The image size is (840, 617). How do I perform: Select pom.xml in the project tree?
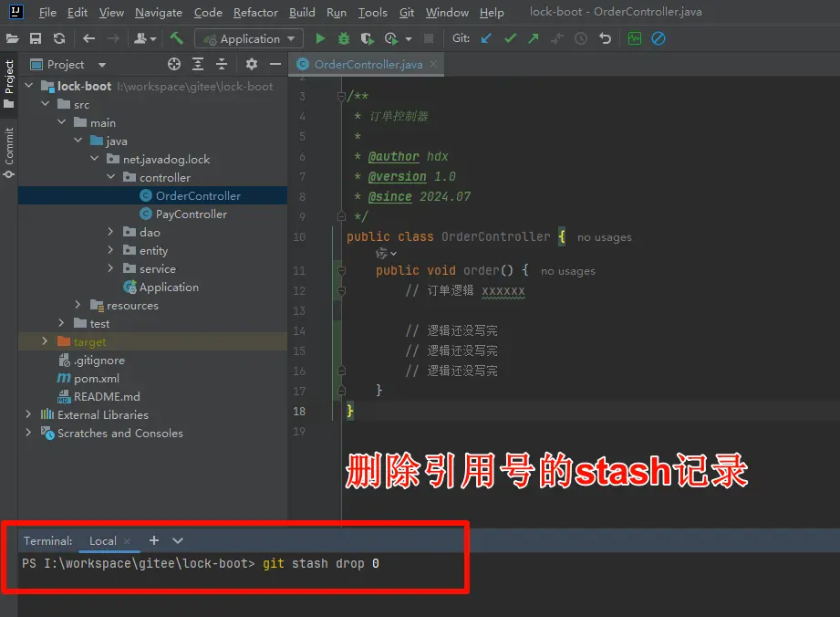(97, 378)
